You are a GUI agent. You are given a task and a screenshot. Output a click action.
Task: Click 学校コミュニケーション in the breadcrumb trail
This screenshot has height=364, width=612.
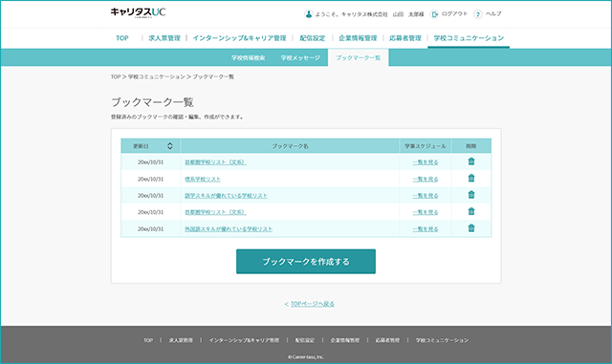(157, 76)
